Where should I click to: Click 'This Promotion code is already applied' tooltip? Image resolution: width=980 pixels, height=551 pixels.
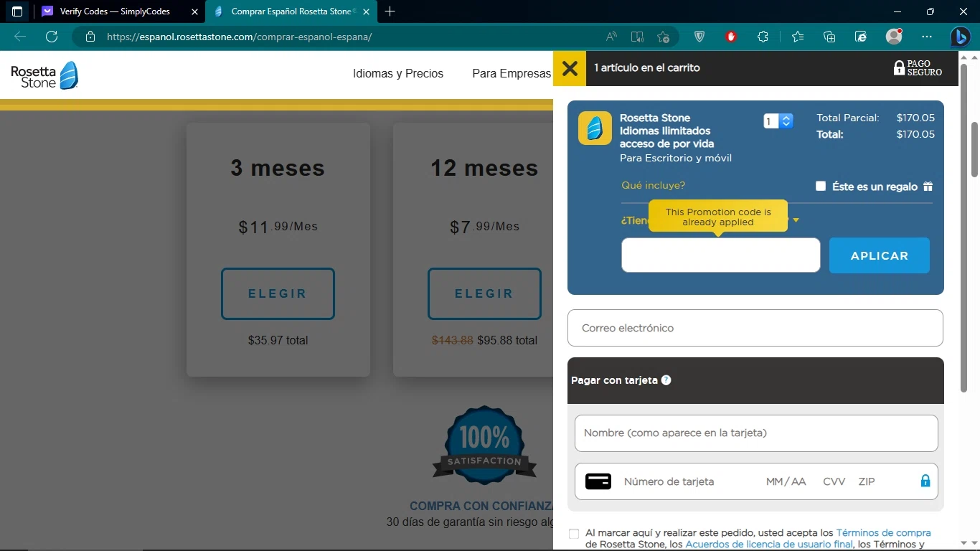(718, 217)
